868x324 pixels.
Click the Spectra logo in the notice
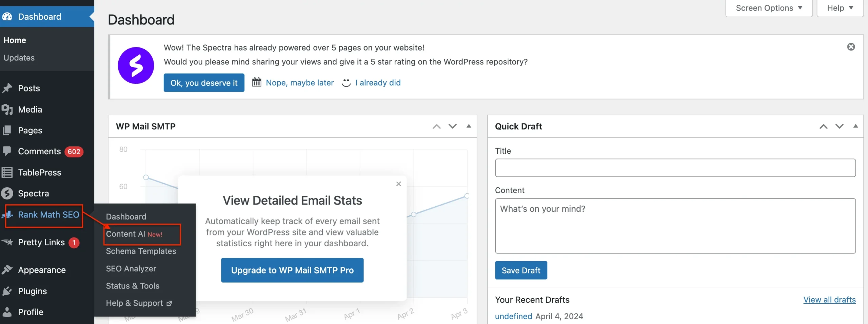pos(136,65)
